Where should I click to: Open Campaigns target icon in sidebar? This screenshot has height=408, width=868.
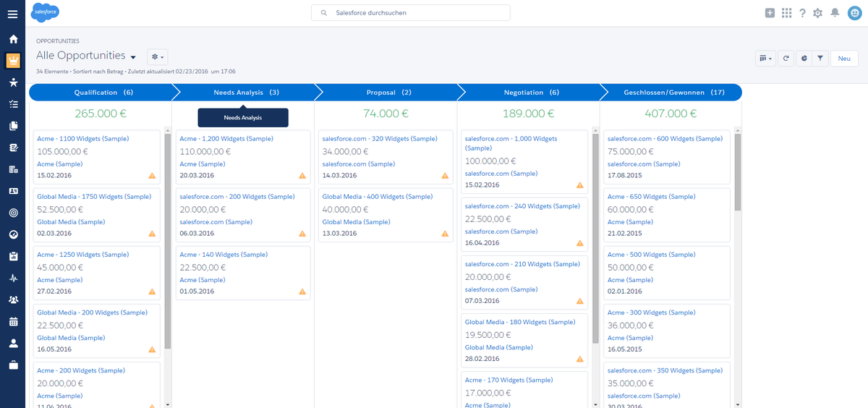point(13,213)
